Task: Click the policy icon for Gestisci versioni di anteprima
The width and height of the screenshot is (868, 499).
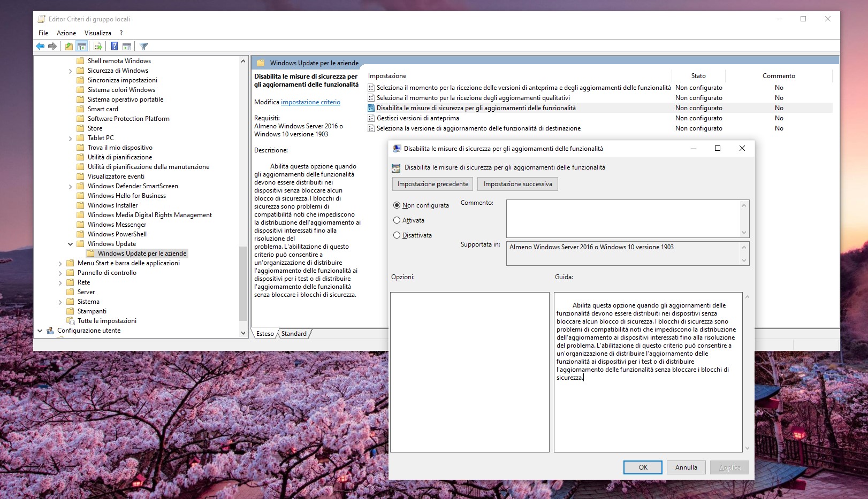Action: pos(371,118)
